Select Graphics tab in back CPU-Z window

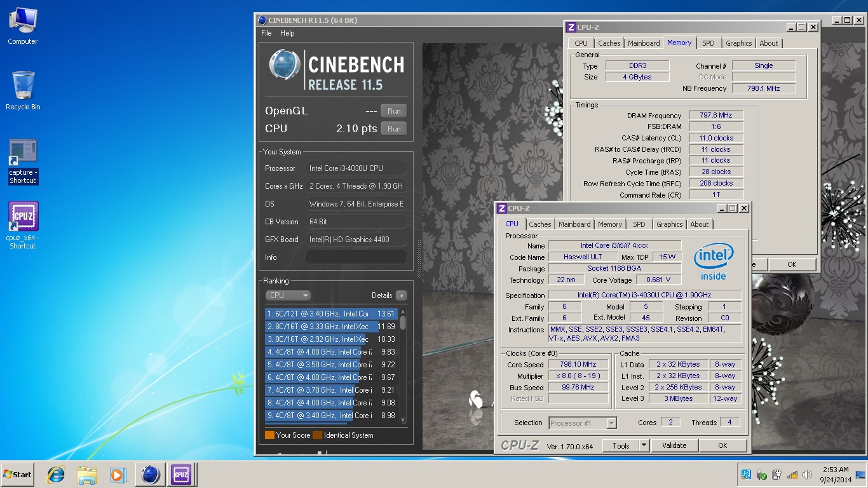point(739,43)
